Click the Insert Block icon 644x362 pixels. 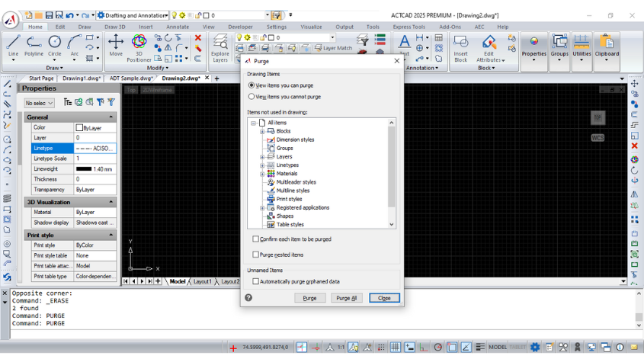(460, 48)
